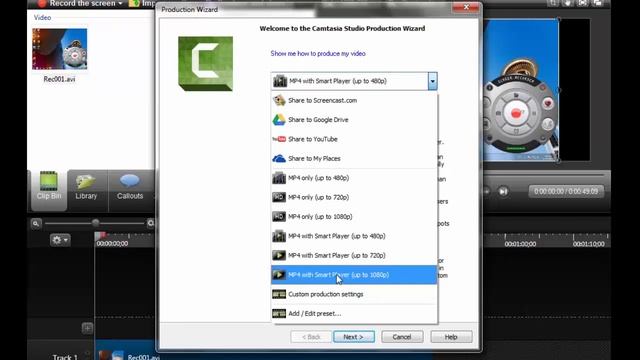Viewport: 640px width, 360px height.
Task: Click the preview time counter display
Action: pyautogui.click(x=566, y=191)
